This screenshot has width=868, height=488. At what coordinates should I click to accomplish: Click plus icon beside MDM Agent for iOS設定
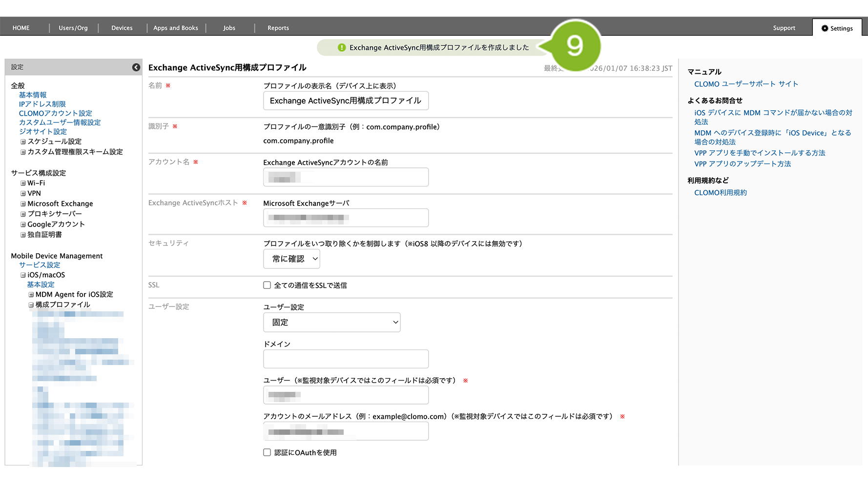(x=31, y=295)
